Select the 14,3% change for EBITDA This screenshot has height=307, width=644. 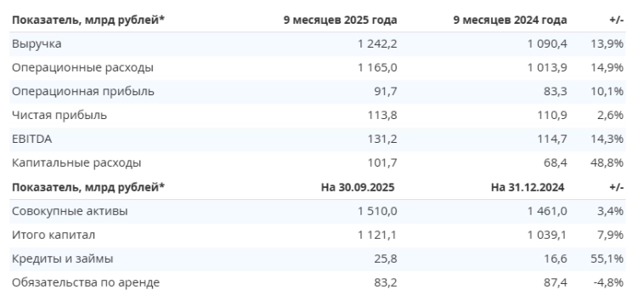pos(607,139)
